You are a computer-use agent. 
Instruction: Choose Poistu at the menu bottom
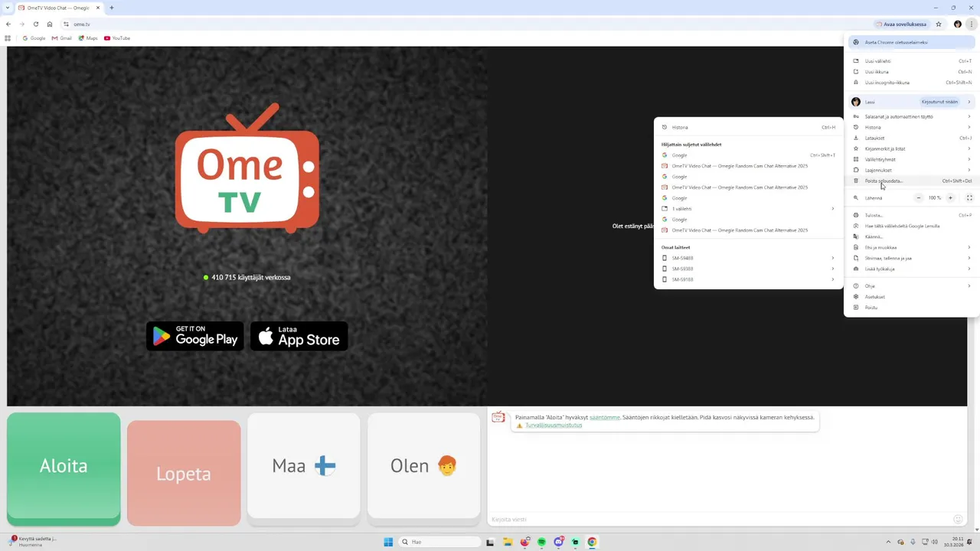911,307
